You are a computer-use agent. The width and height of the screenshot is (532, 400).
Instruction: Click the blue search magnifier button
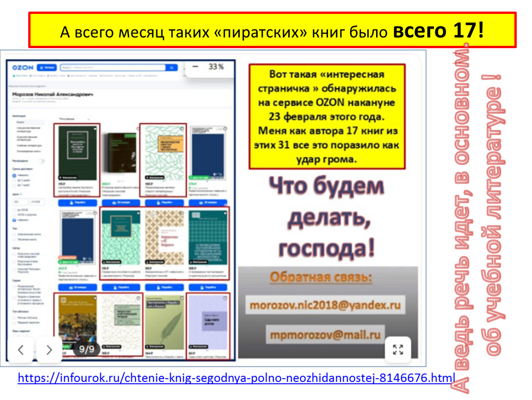point(172,68)
